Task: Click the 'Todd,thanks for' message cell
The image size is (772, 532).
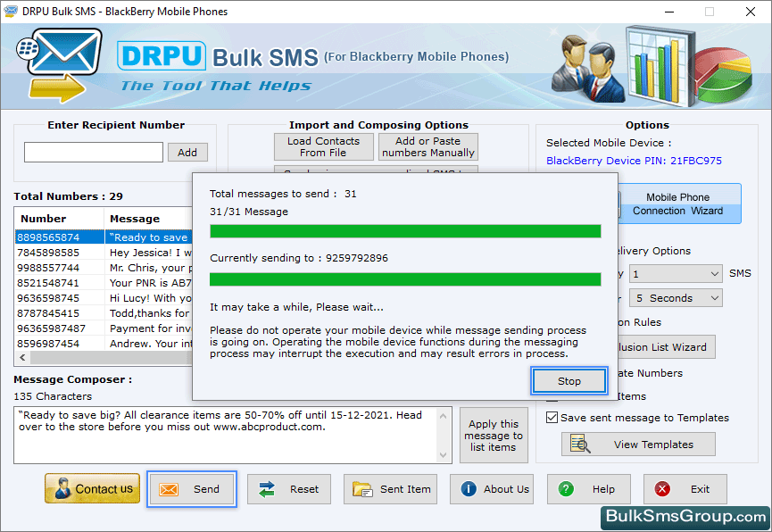Action: [x=148, y=312]
